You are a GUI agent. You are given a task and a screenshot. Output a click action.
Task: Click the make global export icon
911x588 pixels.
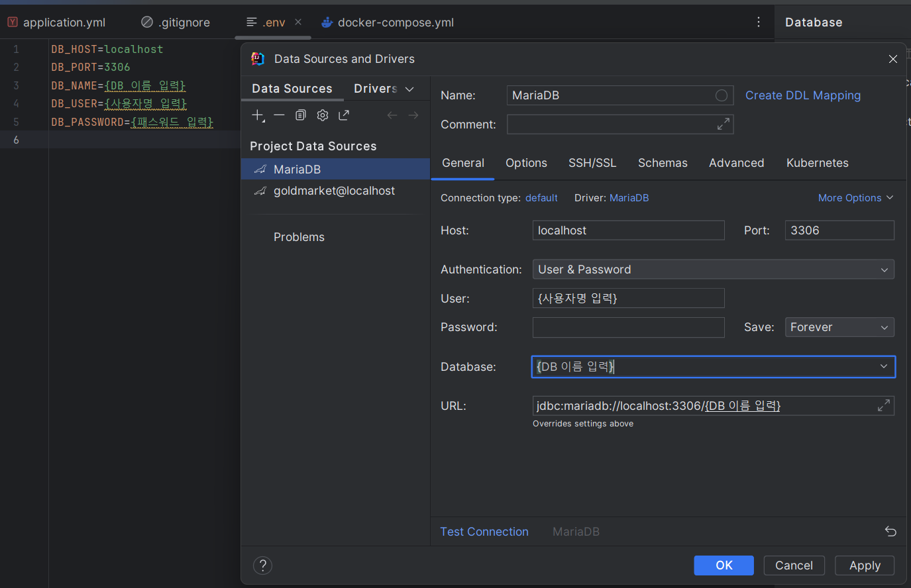(344, 115)
